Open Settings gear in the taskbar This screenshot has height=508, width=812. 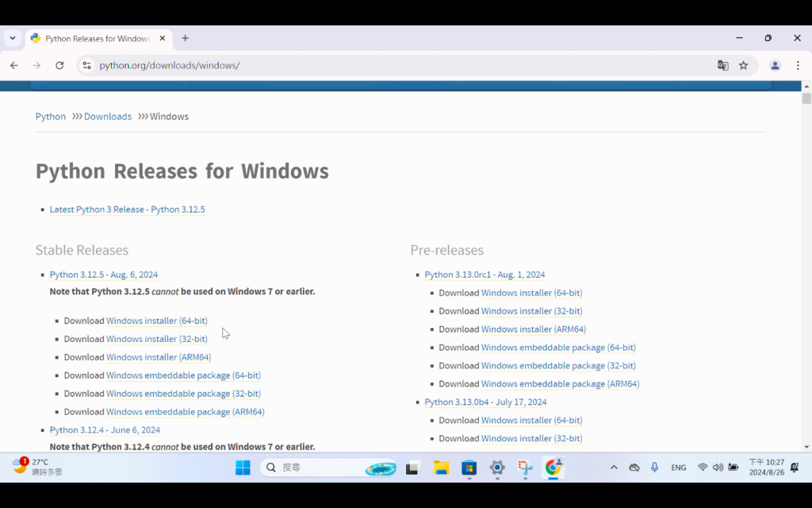coord(497,468)
